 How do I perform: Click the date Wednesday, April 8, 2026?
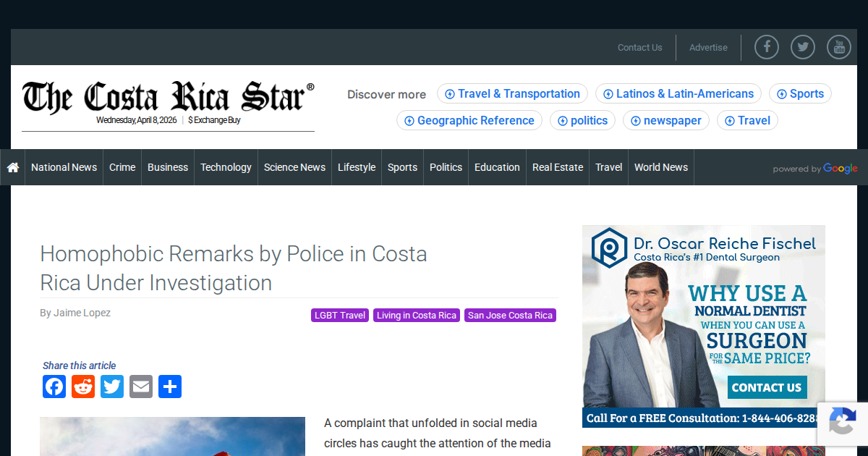pyautogui.click(x=136, y=120)
